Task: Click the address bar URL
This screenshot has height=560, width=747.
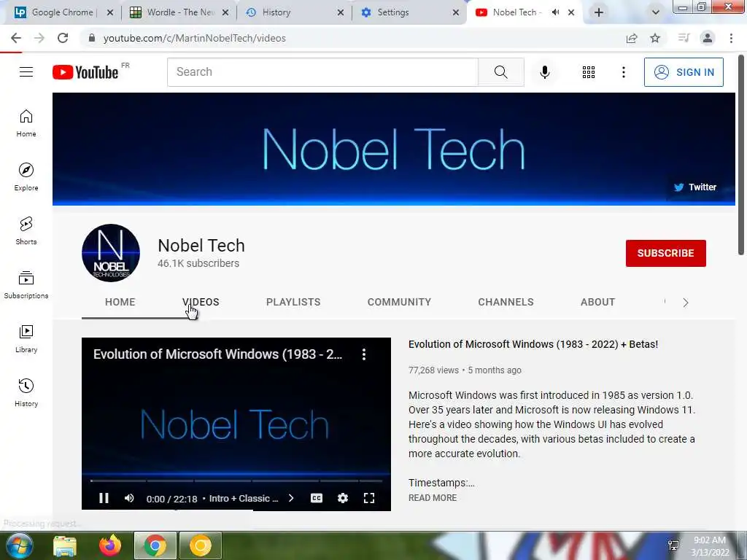Action: 194,38
